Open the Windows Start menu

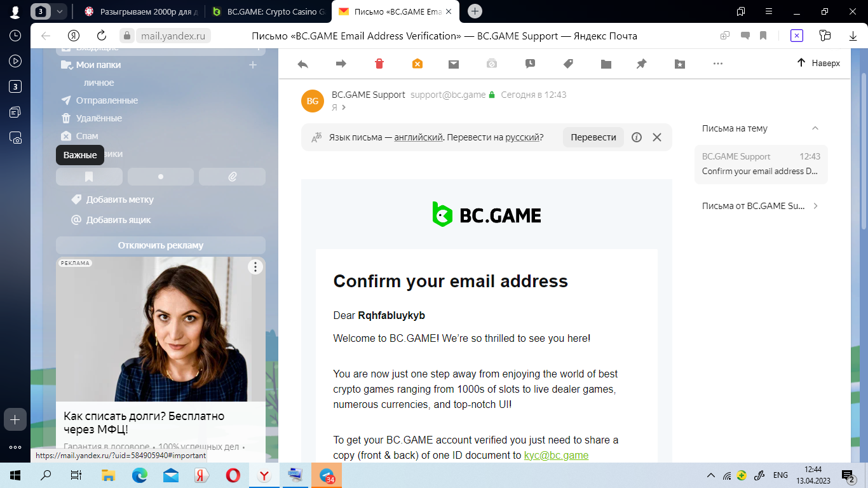(x=15, y=475)
